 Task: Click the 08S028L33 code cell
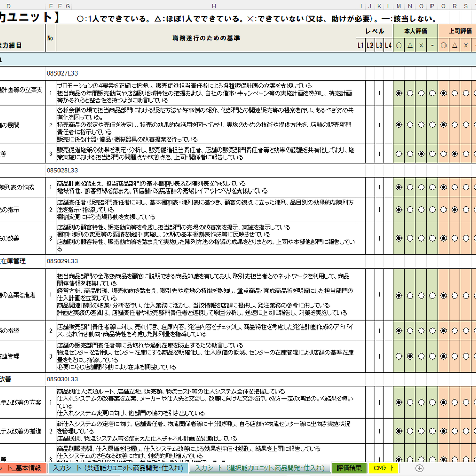pos(62,170)
